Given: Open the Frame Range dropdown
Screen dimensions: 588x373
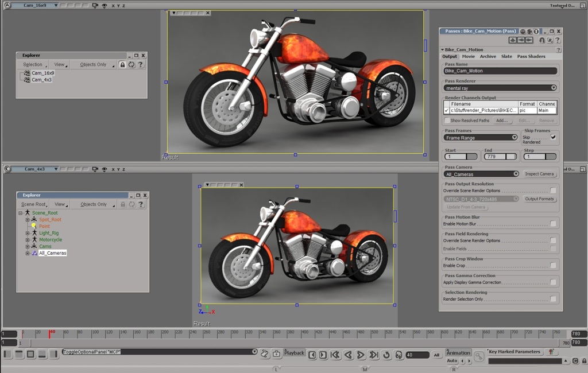Looking at the screenshot, I should 481,138.
